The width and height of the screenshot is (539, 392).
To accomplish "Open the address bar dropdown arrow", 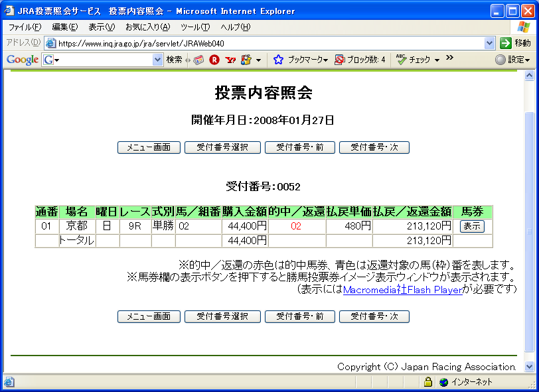I will click(489, 43).
